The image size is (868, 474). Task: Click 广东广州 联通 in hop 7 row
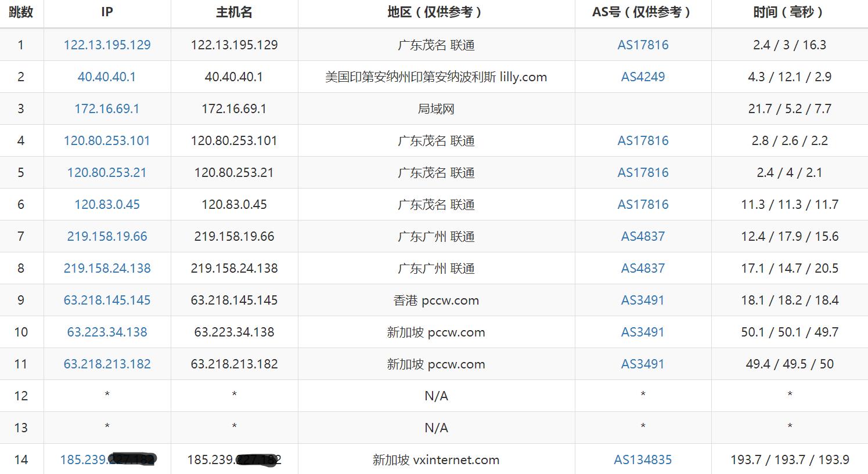pos(436,237)
